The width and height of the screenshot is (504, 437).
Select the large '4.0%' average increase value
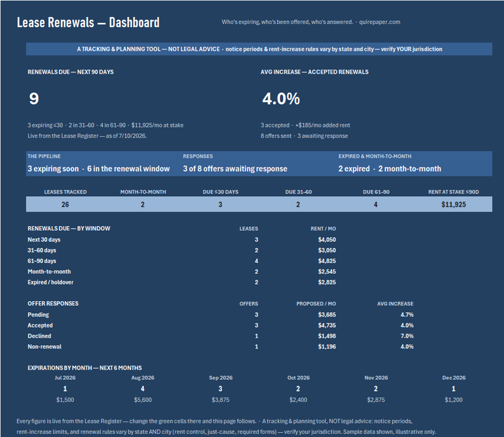tap(281, 99)
